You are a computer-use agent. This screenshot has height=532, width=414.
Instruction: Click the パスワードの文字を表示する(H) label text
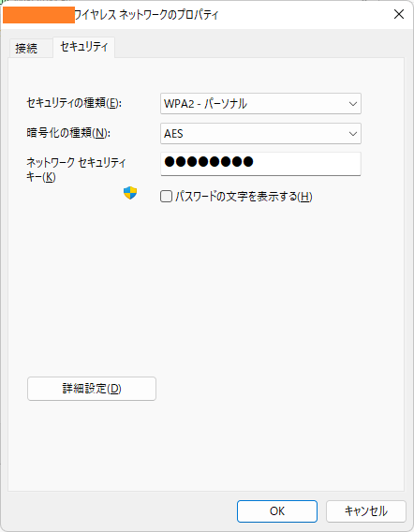(x=244, y=197)
